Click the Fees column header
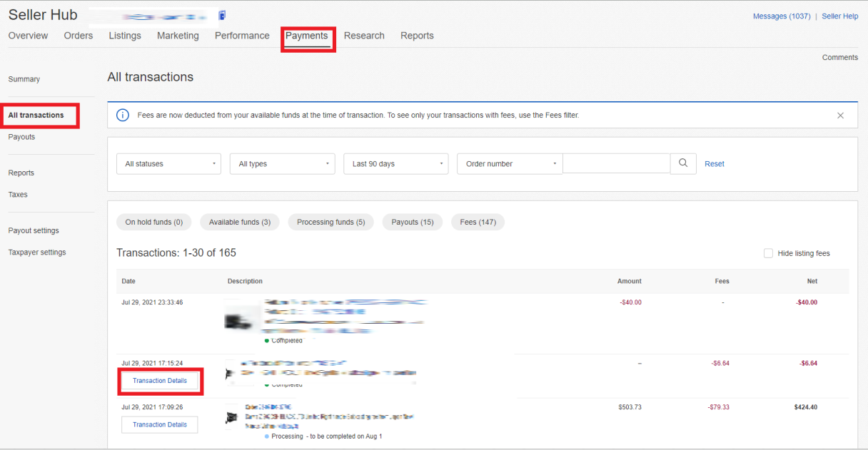This screenshot has width=868, height=450. [722, 281]
